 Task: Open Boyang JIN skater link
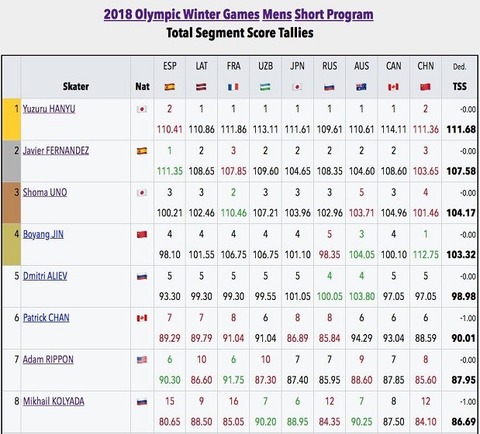coord(43,234)
